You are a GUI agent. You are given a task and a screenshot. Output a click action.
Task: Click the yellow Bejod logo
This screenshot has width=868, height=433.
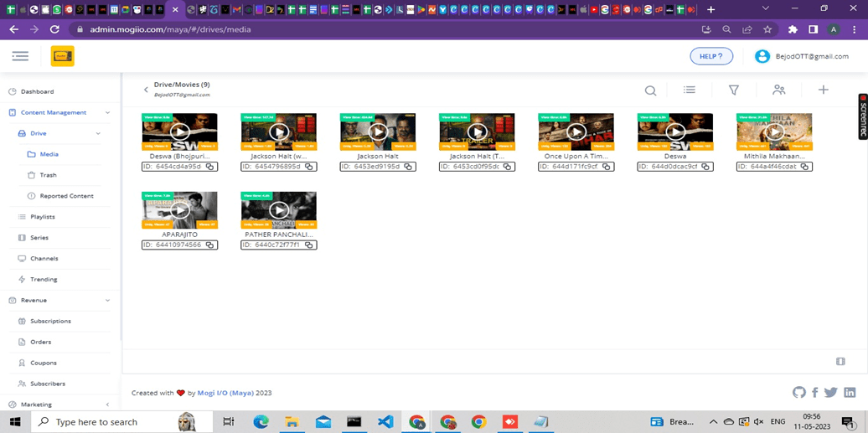point(63,56)
